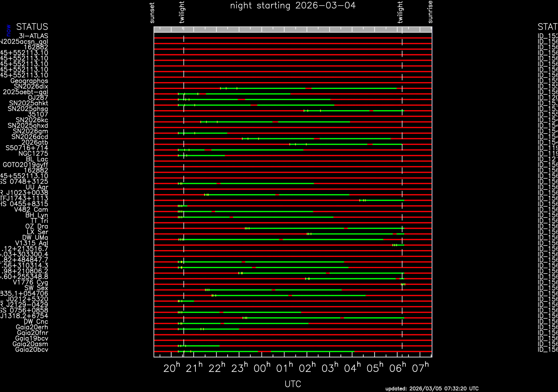Click the V1776 Cyg label
The width and height of the screenshot is (558, 392).
(30, 283)
